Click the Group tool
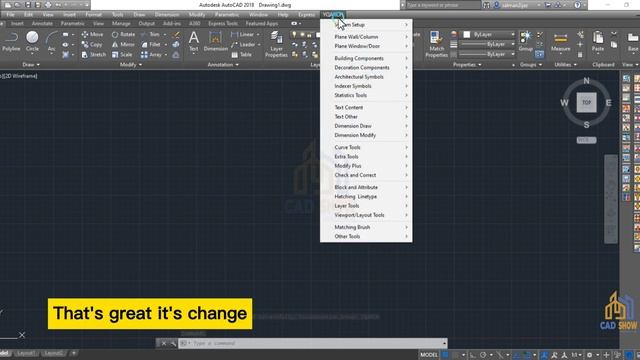 pyautogui.click(x=525, y=41)
